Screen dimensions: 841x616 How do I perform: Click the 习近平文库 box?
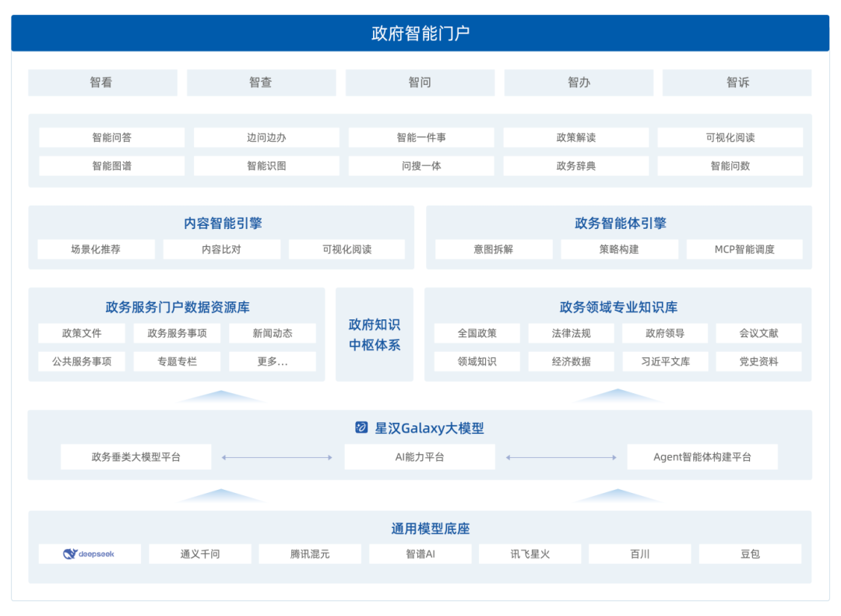tap(665, 361)
